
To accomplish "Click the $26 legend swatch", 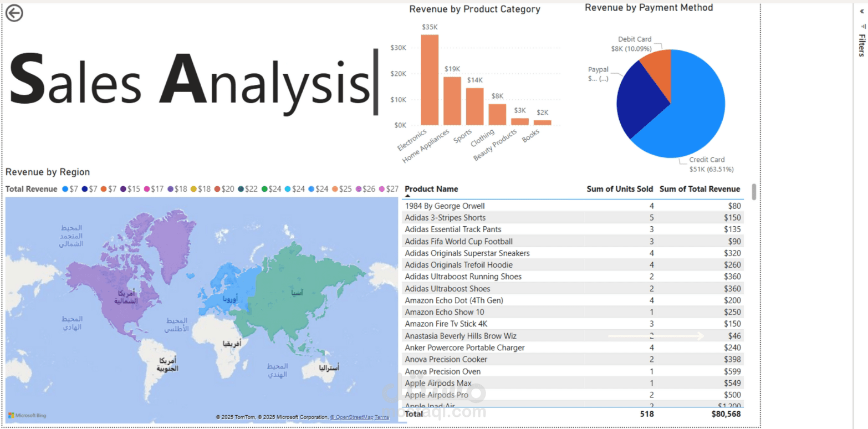I will (x=359, y=189).
